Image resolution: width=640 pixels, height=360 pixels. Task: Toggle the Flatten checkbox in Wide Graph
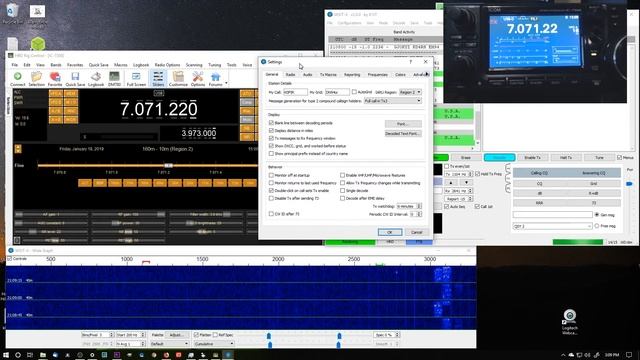tap(196, 335)
